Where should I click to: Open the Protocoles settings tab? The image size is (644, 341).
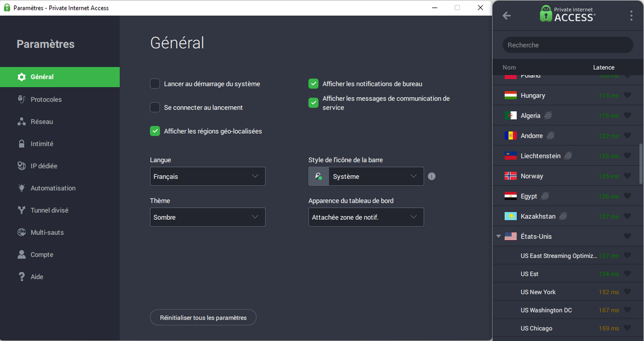60,99
